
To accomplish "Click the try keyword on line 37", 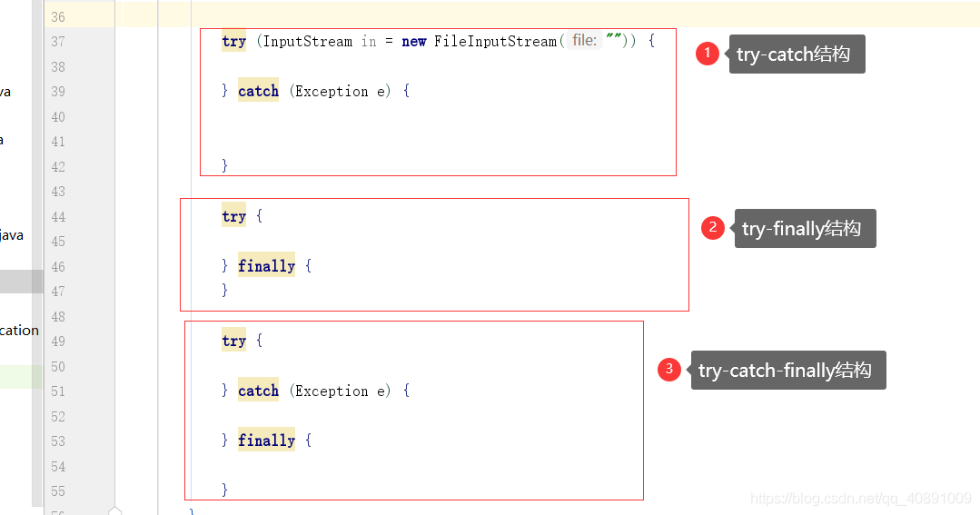I will pyautogui.click(x=233, y=42).
